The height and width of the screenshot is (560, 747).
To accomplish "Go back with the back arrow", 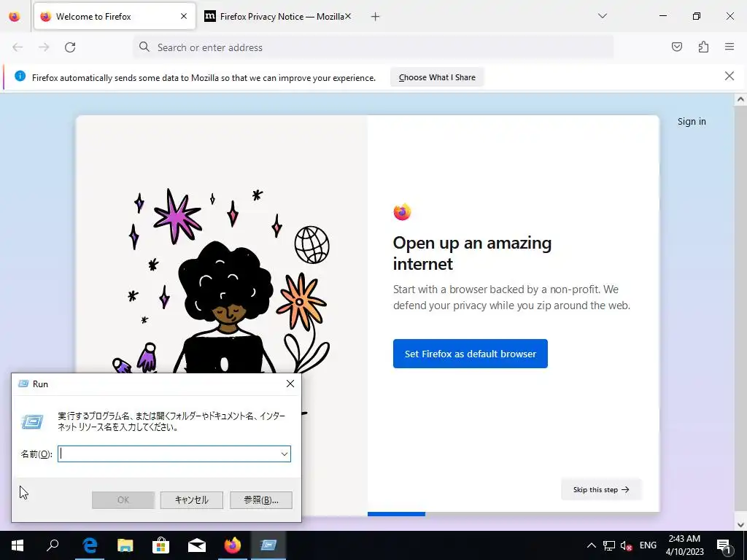I will click(18, 47).
